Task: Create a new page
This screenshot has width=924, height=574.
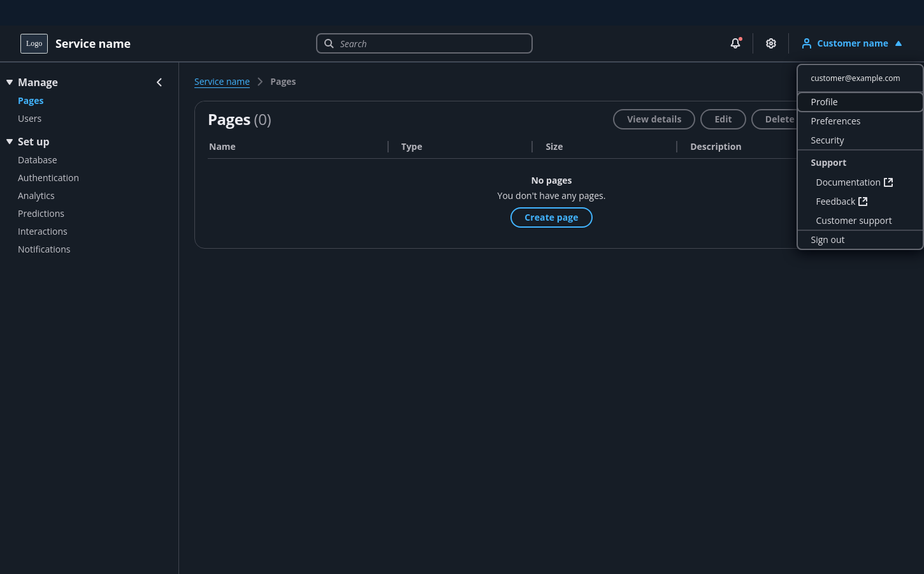Action: coord(551,217)
